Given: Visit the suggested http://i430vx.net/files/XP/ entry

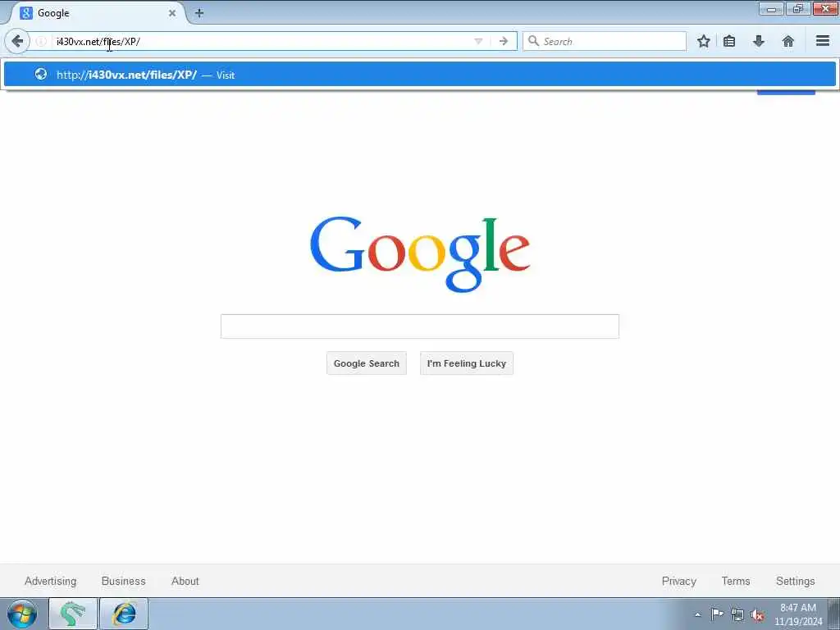Looking at the screenshot, I should coord(420,75).
